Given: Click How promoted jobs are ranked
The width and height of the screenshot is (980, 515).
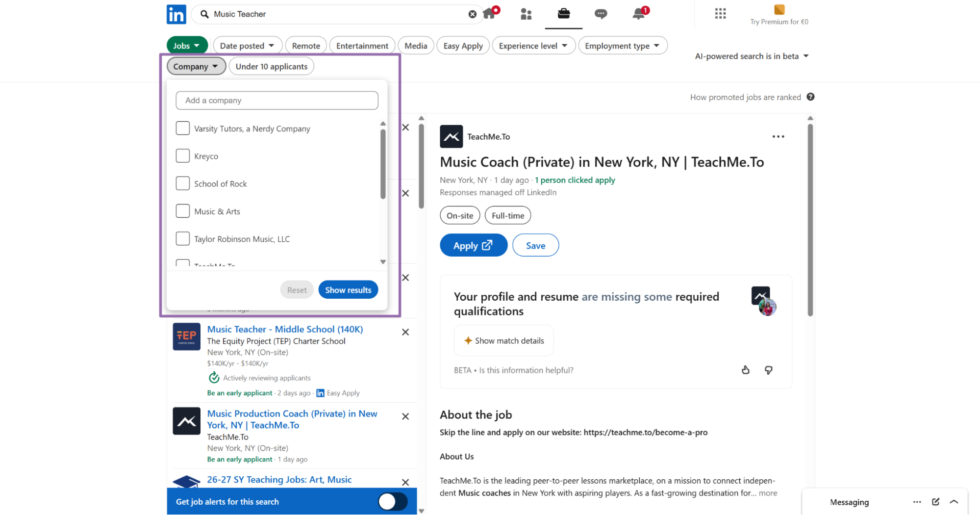Looking at the screenshot, I should [x=745, y=97].
